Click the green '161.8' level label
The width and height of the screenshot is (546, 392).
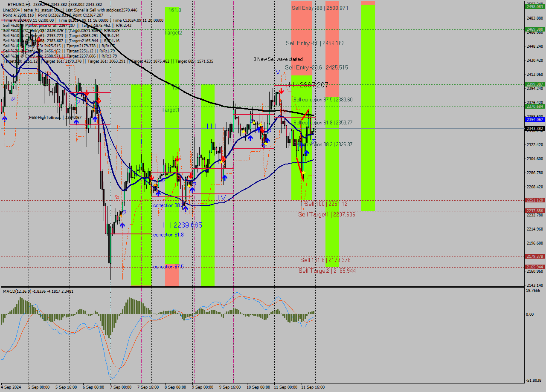[174, 9]
